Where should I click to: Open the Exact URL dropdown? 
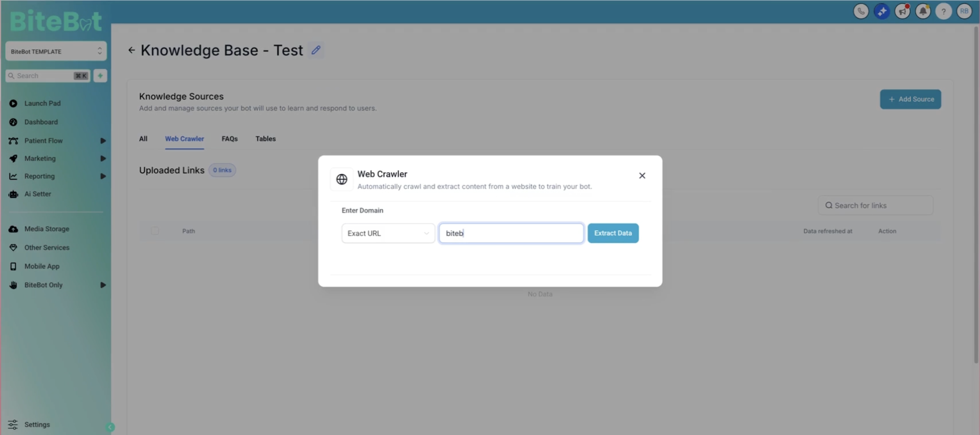388,233
